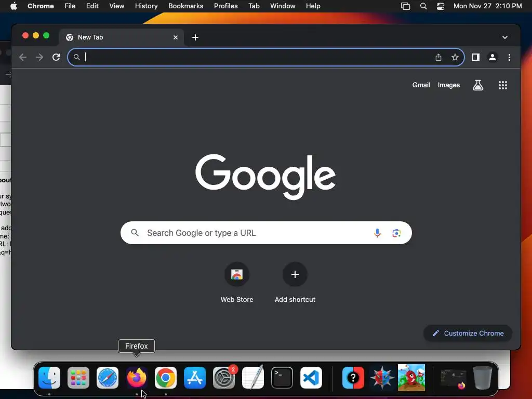Open the Trash in the dock
The image size is (532, 399).
pyautogui.click(x=483, y=378)
